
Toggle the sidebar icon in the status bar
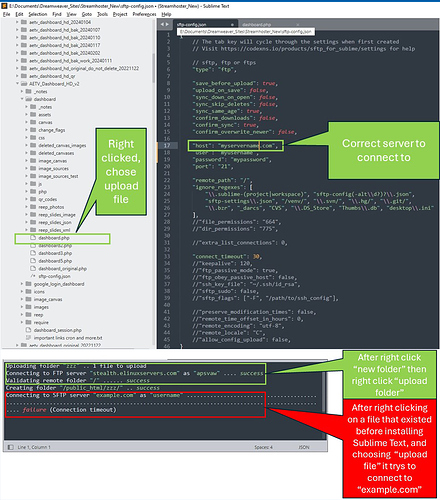(x=10, y=447)
